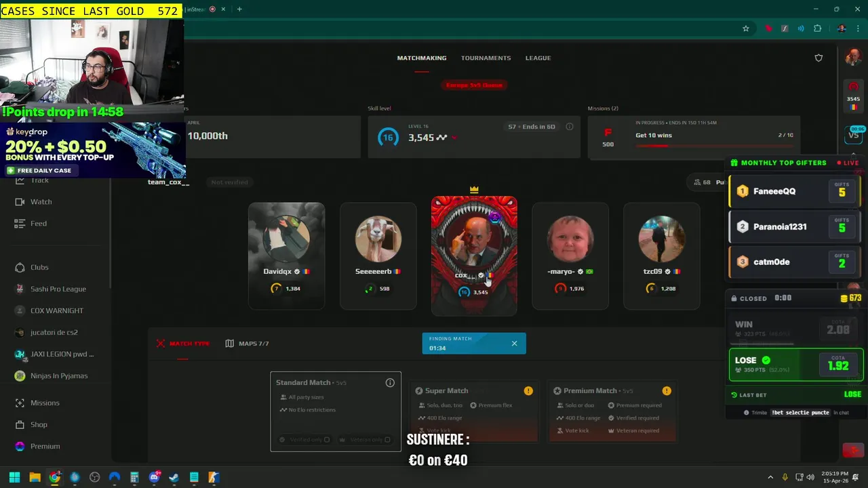Viewport: 868px width, 488px height.
Task: Click the shield icon at top right
Action: point(818,58)
